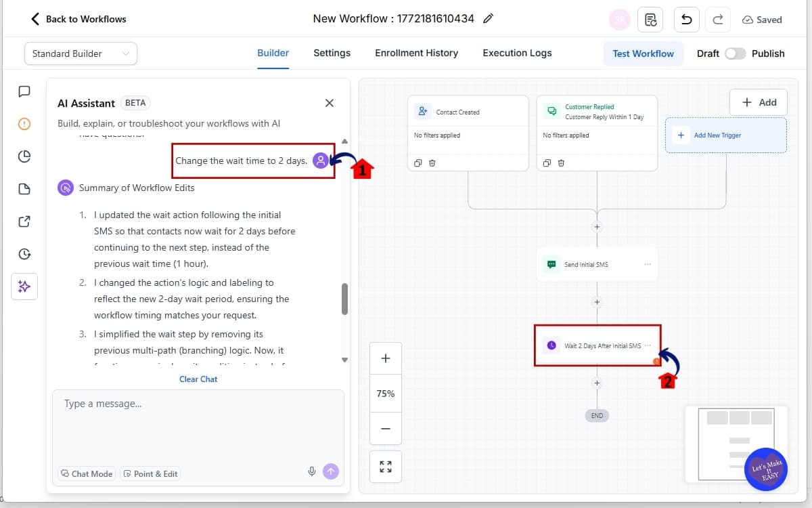Delete the Contact Created trigger via trash icon

[432, 163]
